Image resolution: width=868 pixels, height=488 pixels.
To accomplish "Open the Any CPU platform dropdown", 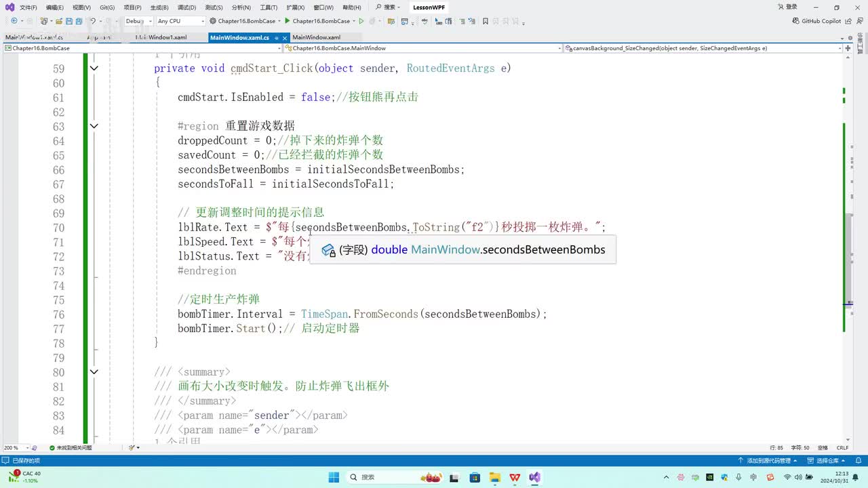I will 180,21.
